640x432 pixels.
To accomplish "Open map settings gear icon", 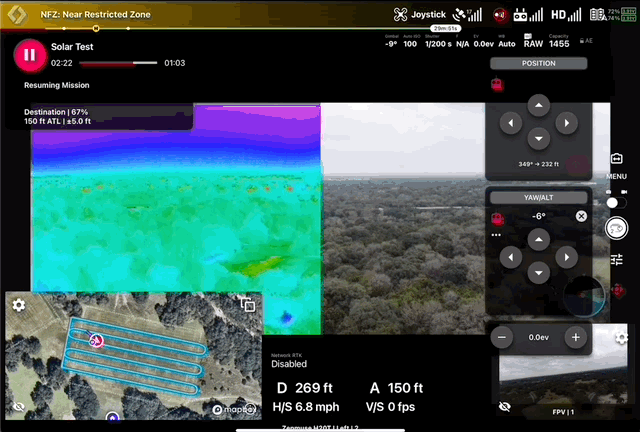I will (x=18, y=305).
